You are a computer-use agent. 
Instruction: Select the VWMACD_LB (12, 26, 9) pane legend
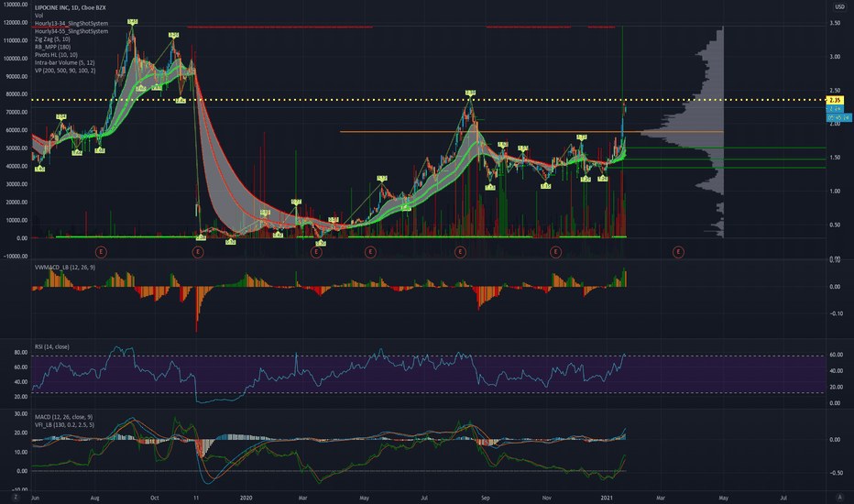pyautogui.click(x=65, y=267)
